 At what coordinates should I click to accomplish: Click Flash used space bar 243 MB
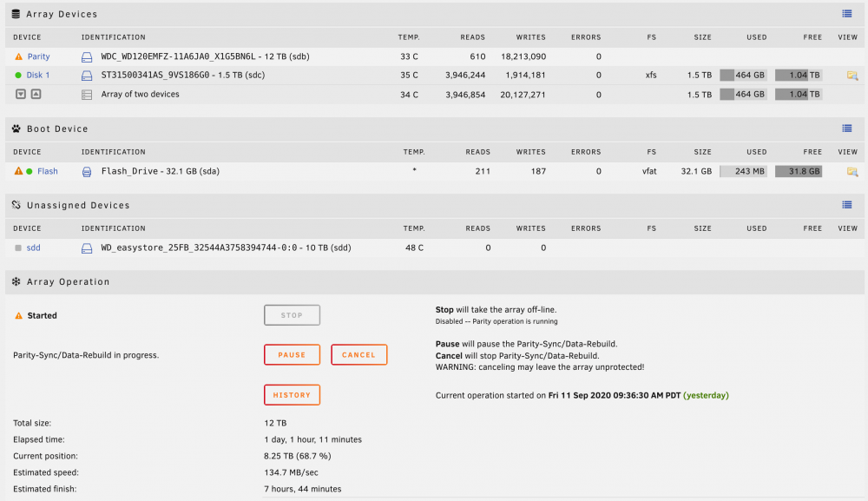click(743, 172)
